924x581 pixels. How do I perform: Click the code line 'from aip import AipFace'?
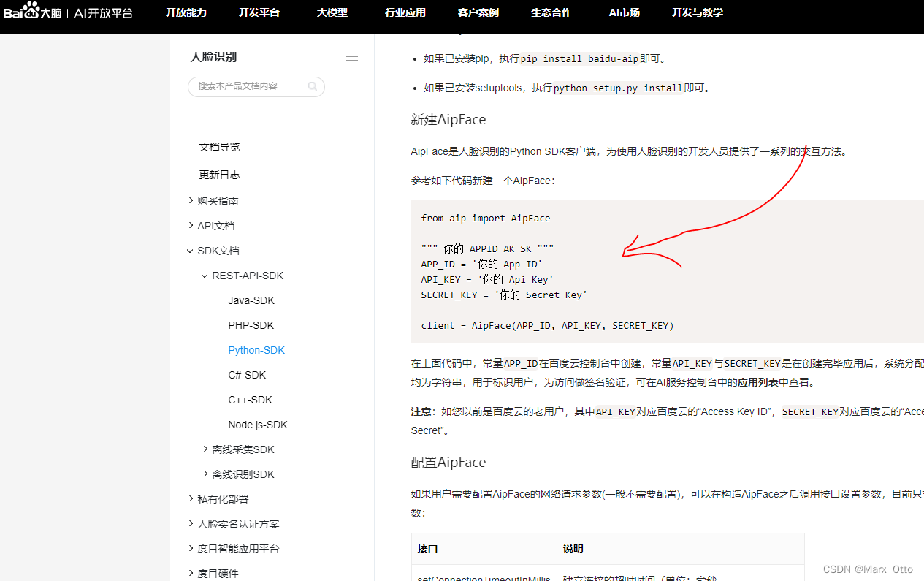(486, 218)
